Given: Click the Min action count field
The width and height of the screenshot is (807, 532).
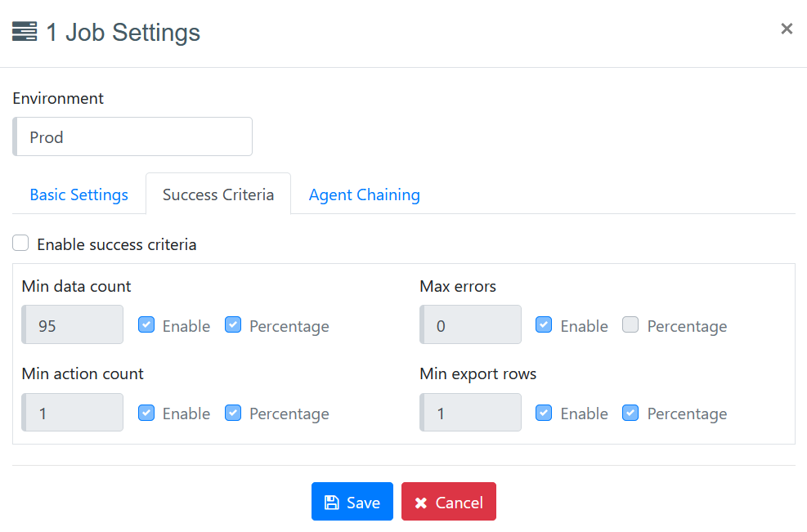Looking at the screenshot, I should click(74, 413).
